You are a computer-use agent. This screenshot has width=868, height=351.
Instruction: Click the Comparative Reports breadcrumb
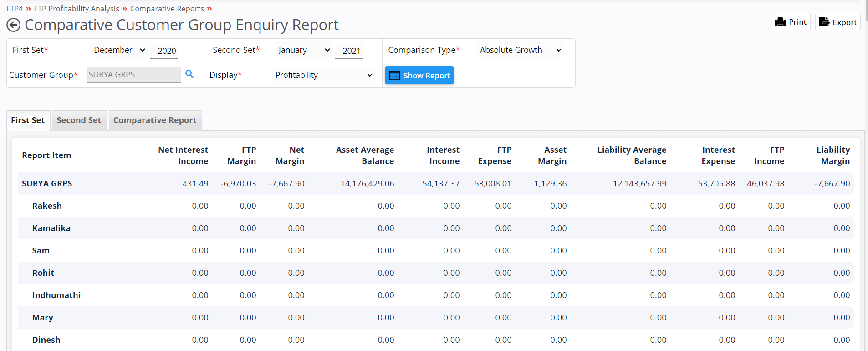[167, 9]
